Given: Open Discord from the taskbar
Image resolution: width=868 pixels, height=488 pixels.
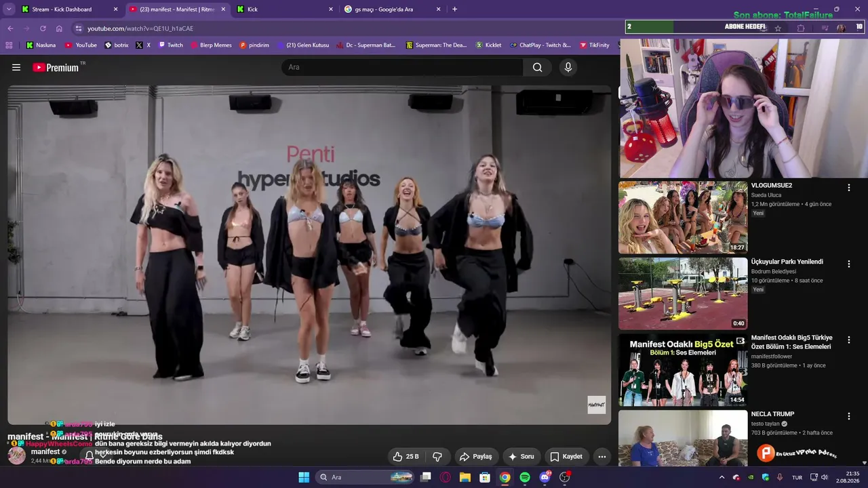Looking at the screenshot, I should 545,477.
